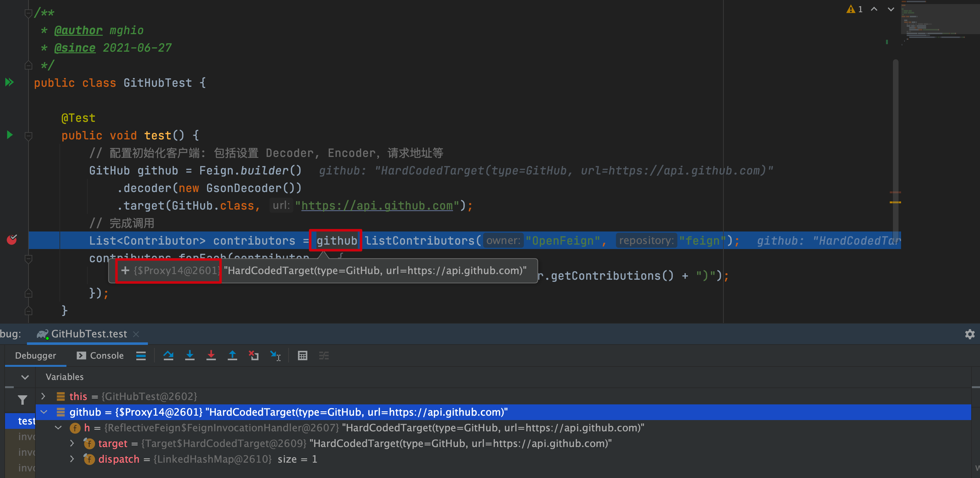
Task: Click the "feign" repository argument
Action: (x=703, y=240)
